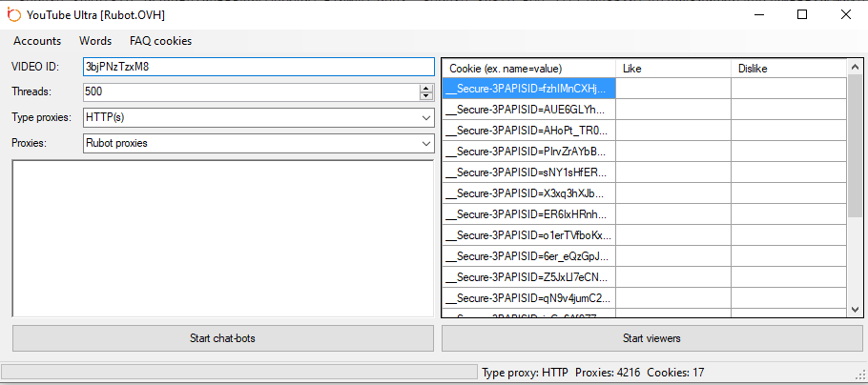The width and height of the screenshot is (868, 385).
Task: Increase Threads value with up arrow
Action: point(425,88)
